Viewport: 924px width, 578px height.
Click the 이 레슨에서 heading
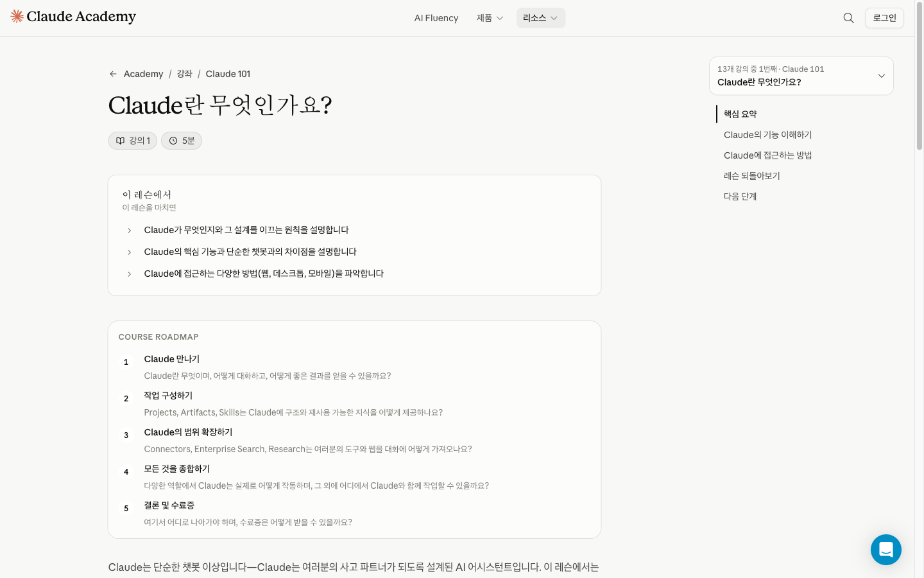[x=147, y=194]
